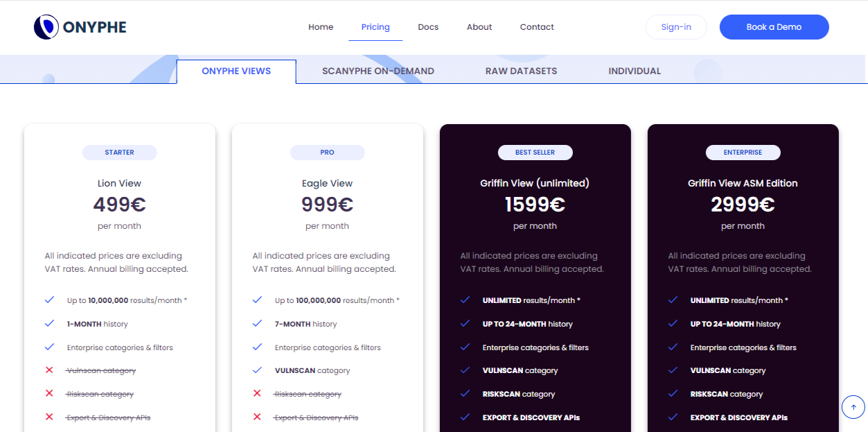Screen dimensions: 868x432
Task: Click the 2999€ price
Action: click(743, 205)
